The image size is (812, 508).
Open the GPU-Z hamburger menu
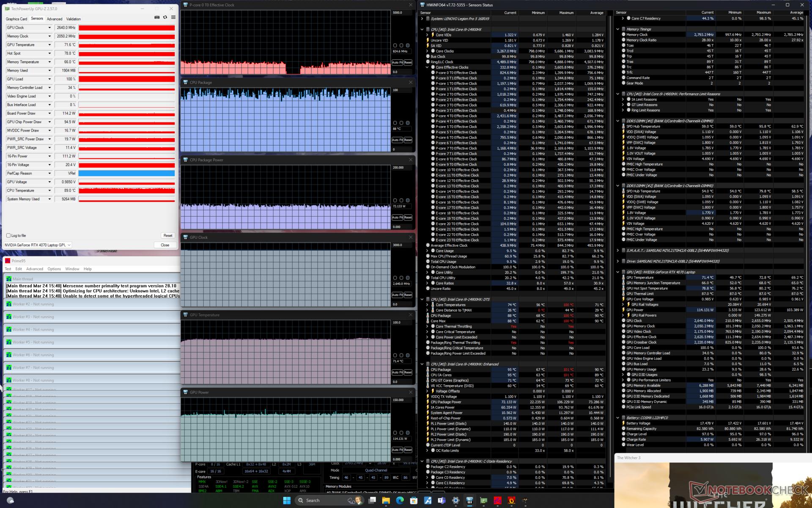[x=173, y=17]
